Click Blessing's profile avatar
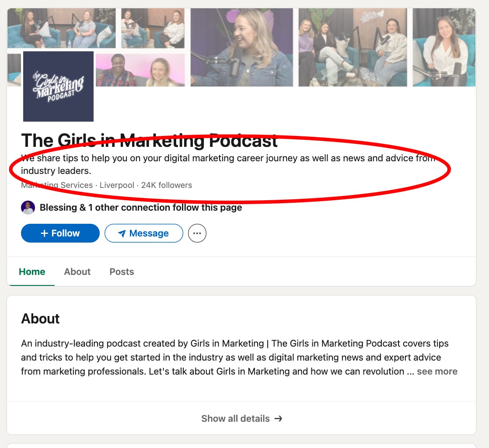This screenshot has width=489, height=448. [28, 207]
